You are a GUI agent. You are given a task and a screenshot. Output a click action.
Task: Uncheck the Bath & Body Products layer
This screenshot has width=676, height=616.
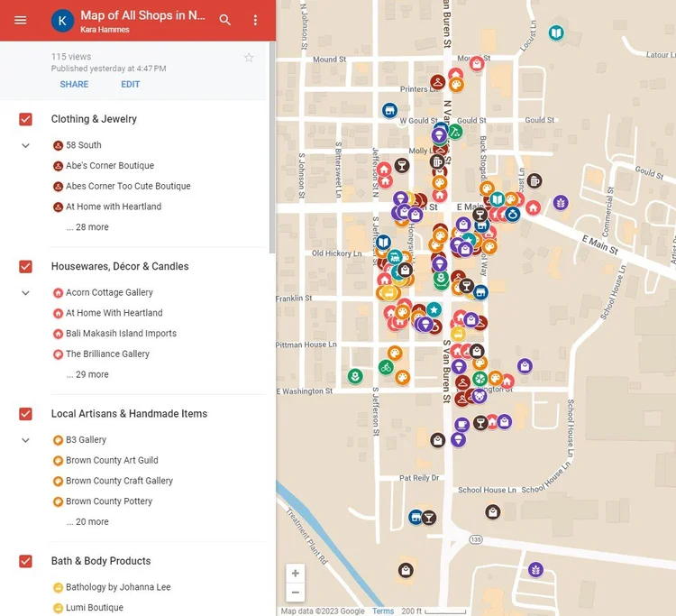(25, 561)
